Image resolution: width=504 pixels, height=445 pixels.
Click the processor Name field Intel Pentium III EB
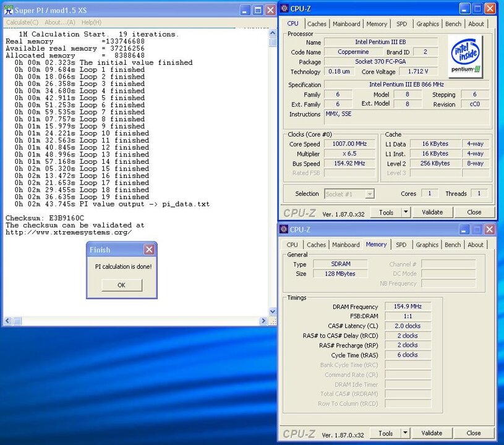(380, 42)
